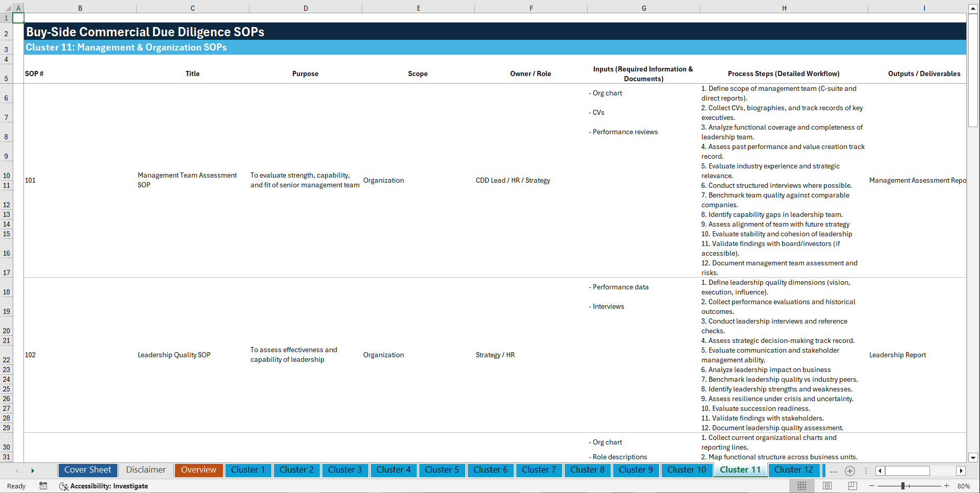Click the 'Title' header cell
The width and height of the screenshot is (980, 493).
click(x=193, y=74)
